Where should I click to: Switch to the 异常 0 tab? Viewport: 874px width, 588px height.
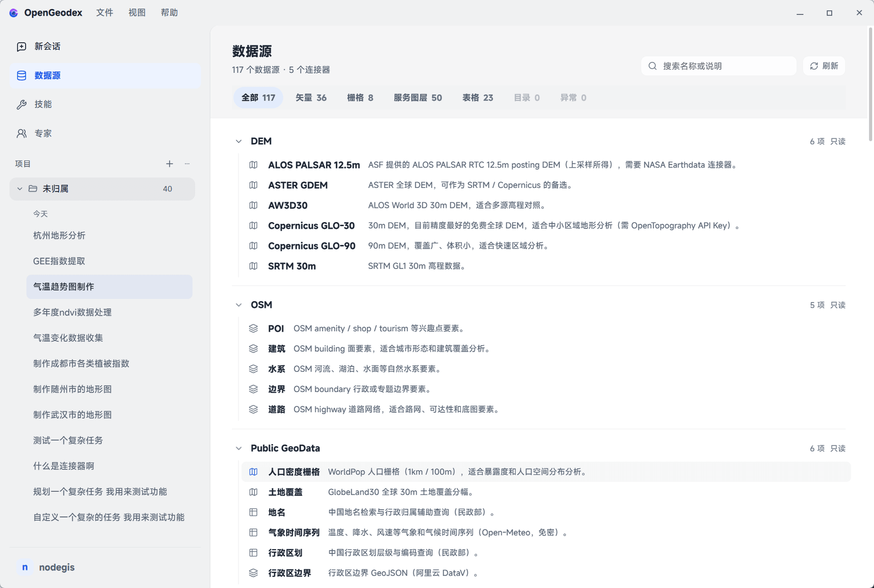tap(573, 98)
